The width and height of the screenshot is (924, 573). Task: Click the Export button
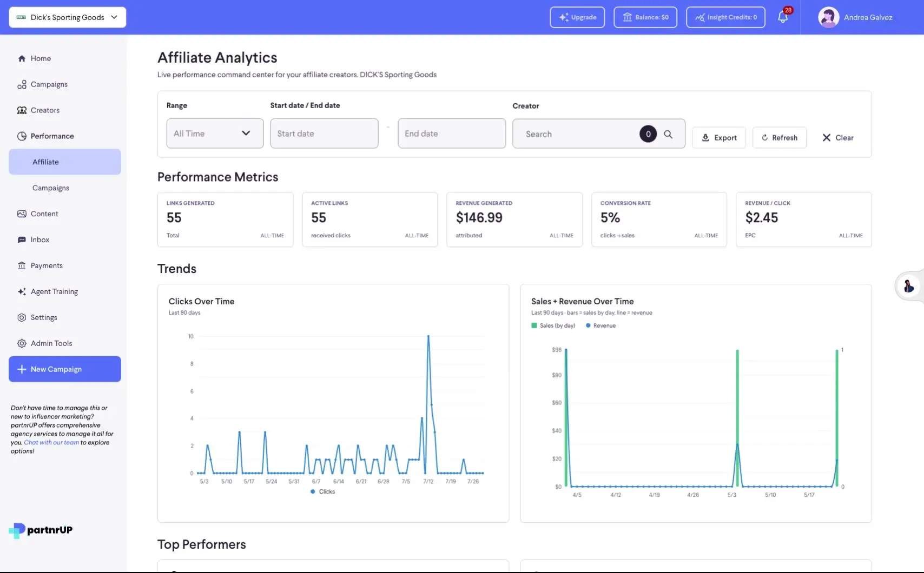click(719, 138)
